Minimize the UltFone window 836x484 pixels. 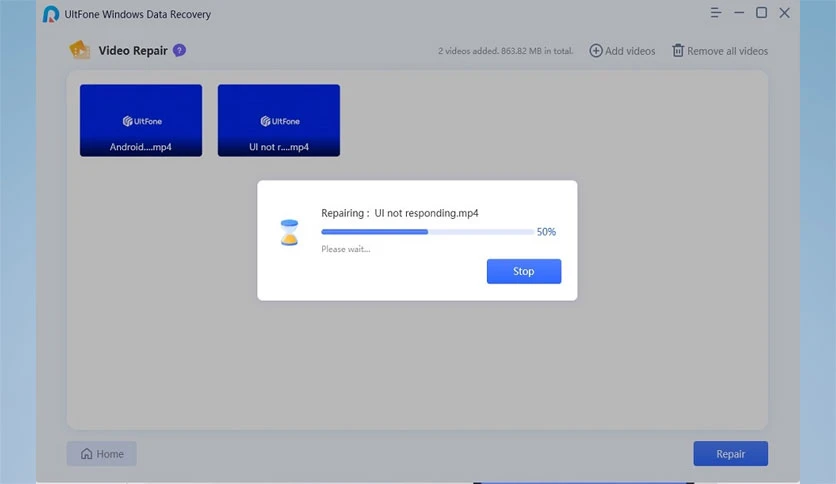(x=738, y=13)
